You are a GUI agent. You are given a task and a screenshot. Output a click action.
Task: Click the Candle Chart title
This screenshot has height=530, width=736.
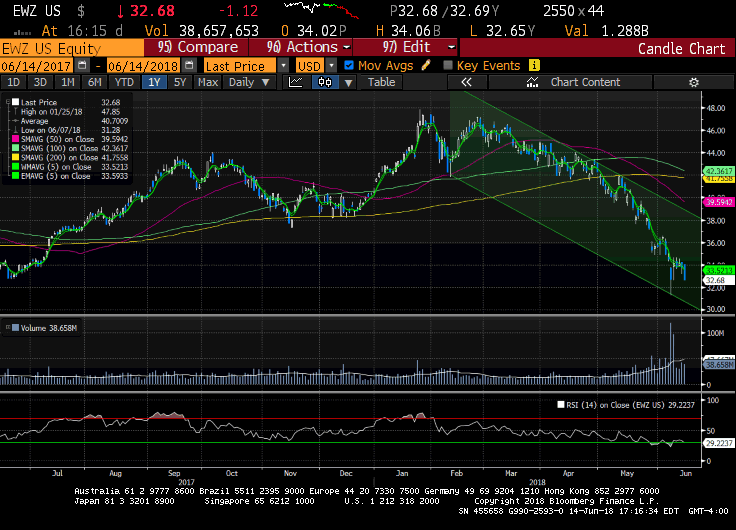pyautogui.click(x=681, y=48)
